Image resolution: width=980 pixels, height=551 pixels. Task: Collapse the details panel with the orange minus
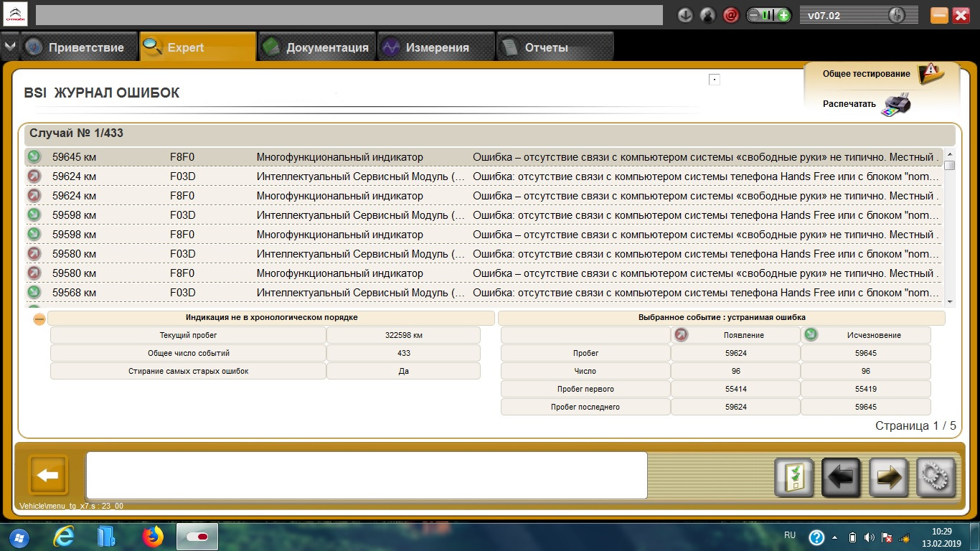[x=39, y=319]
